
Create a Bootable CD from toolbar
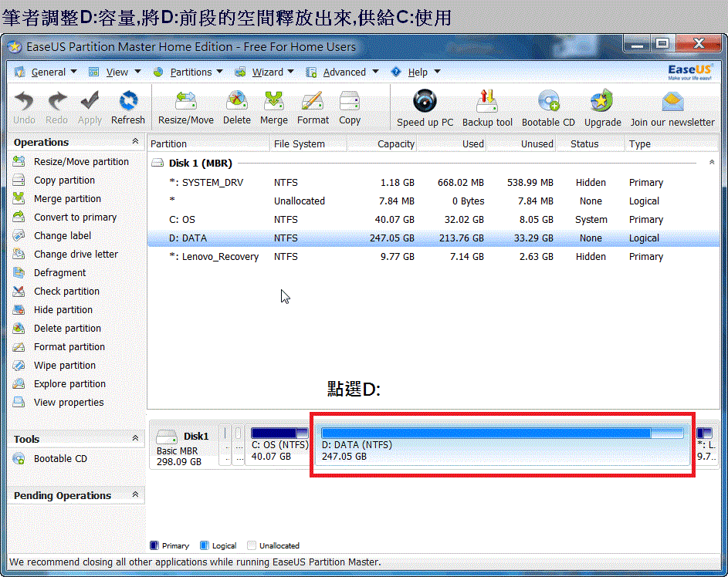tap(548, 109)
